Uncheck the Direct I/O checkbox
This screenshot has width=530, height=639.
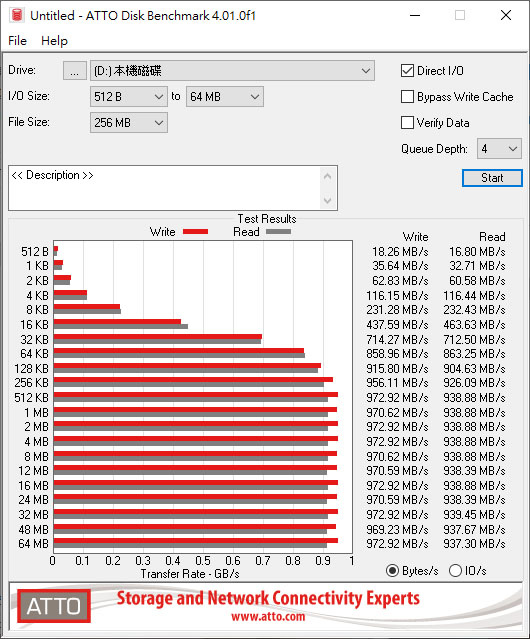[407, 71]
